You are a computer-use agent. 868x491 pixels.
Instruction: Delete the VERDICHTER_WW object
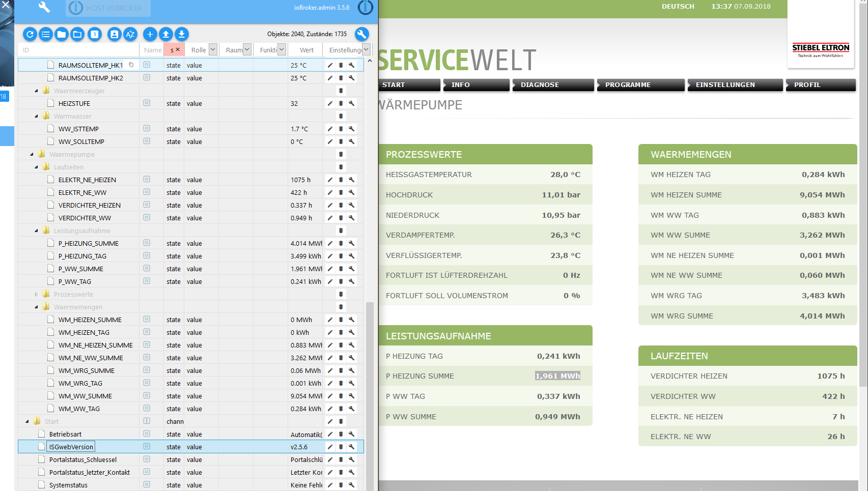341,218
